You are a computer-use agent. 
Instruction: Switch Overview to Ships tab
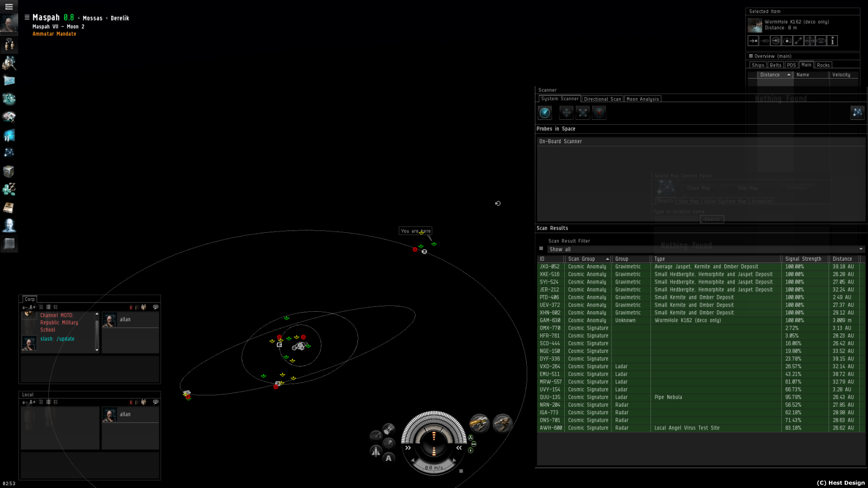758,65
